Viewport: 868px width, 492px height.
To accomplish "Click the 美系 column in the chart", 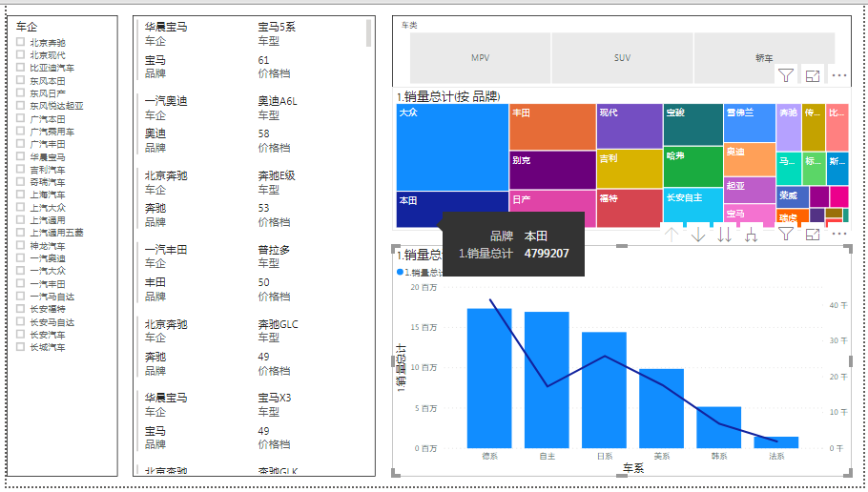I will tap(662, 408).
